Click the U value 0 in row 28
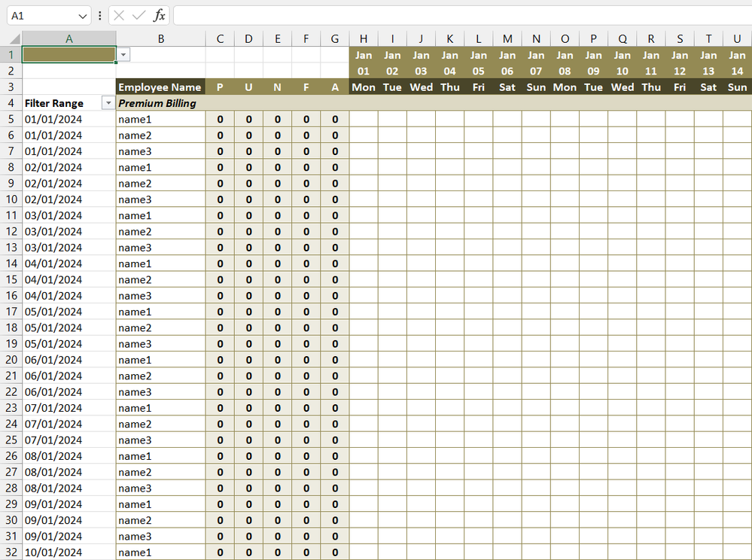 248,488
